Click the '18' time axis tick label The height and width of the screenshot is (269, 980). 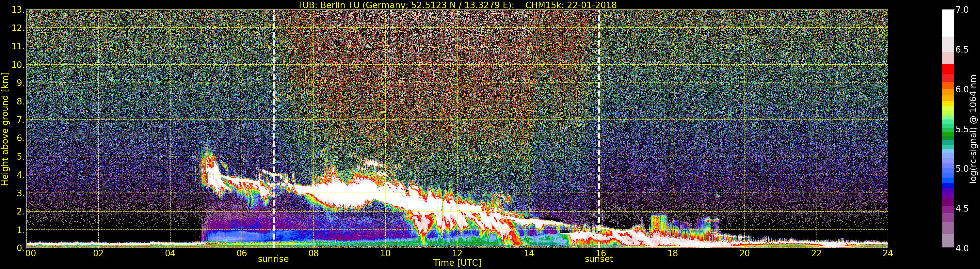coord(673,253)
